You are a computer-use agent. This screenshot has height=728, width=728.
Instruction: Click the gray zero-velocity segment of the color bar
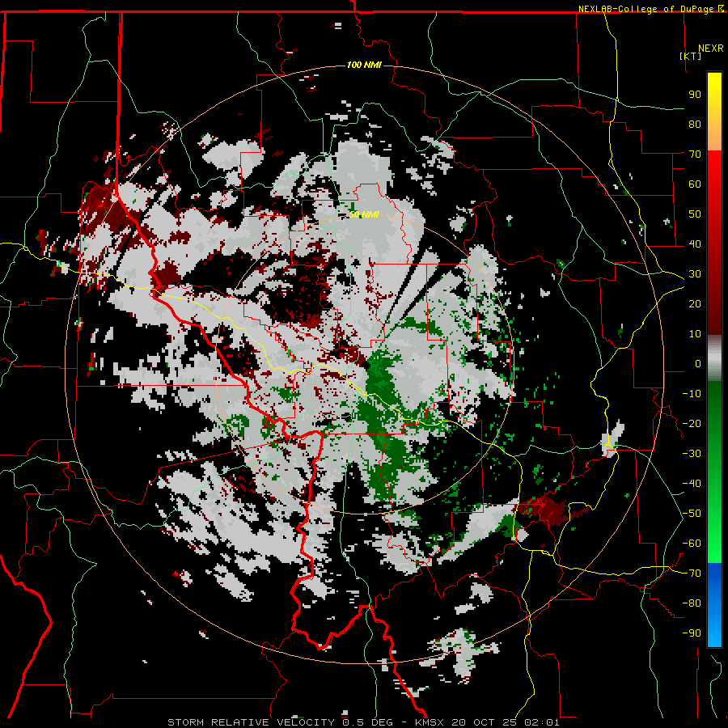coord(714,358)
